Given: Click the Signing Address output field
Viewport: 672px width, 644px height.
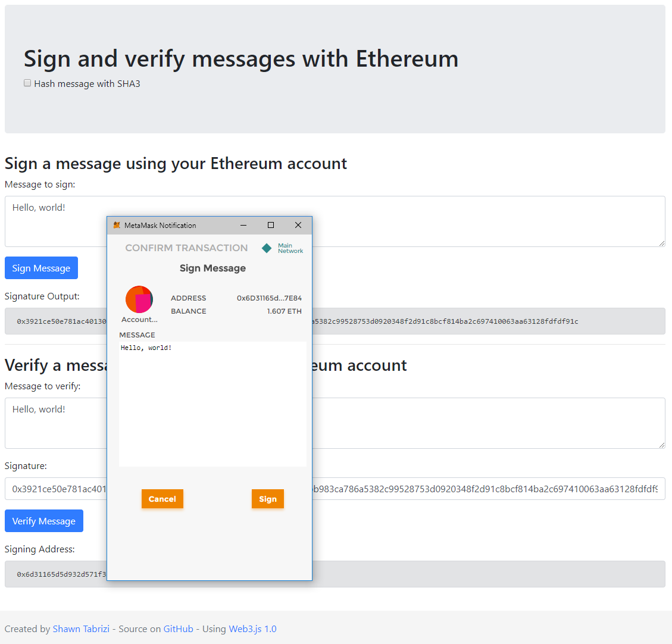Looking at the screenshot, I should click(x=476, y=574).
